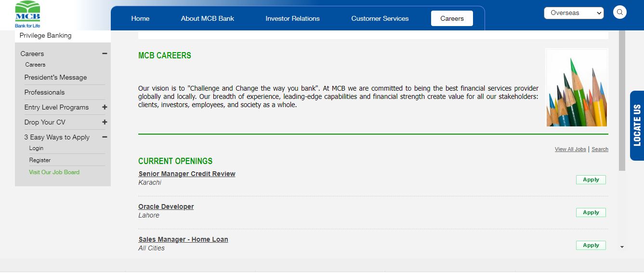Open the Professionals page
This screenshot has width=644, height=275.
(x=44, y=92)
